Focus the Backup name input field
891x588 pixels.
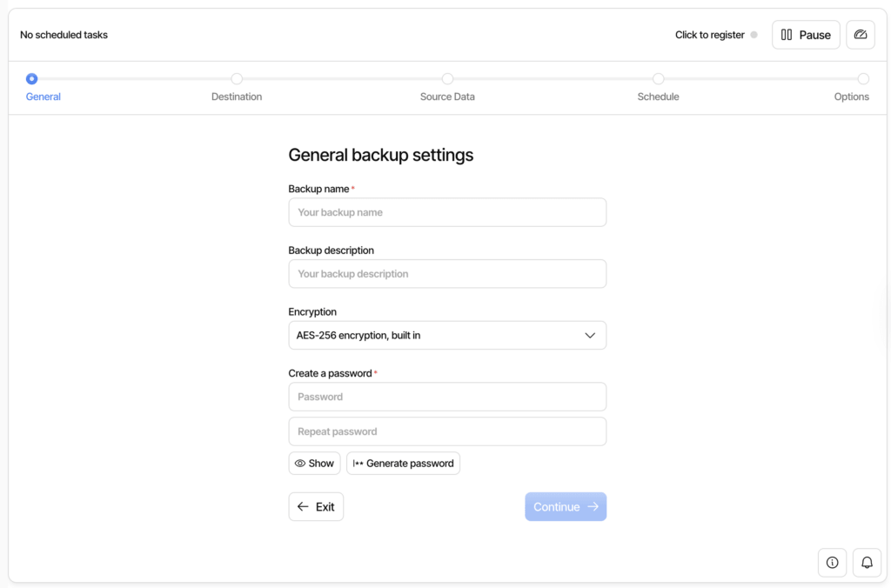click(x=447, y=212)
